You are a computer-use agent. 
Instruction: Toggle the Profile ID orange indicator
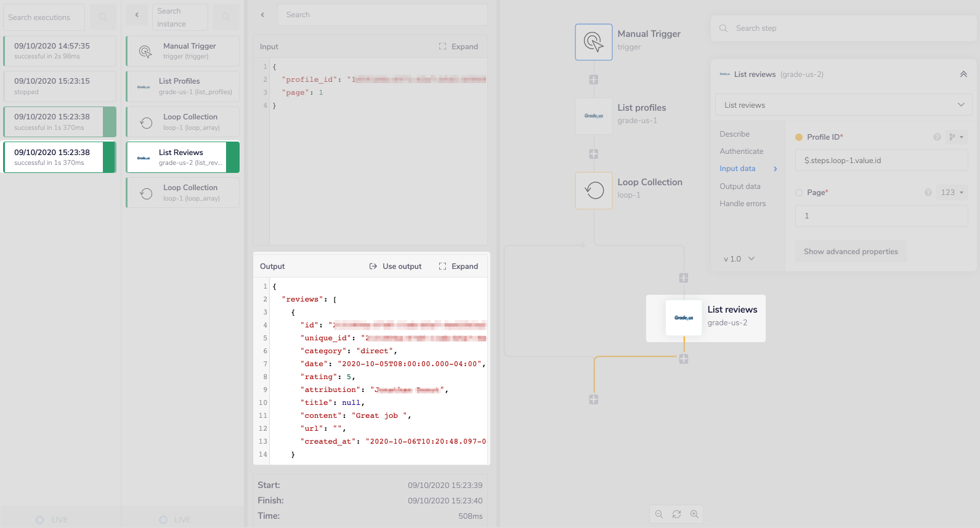tap(799, 137)
